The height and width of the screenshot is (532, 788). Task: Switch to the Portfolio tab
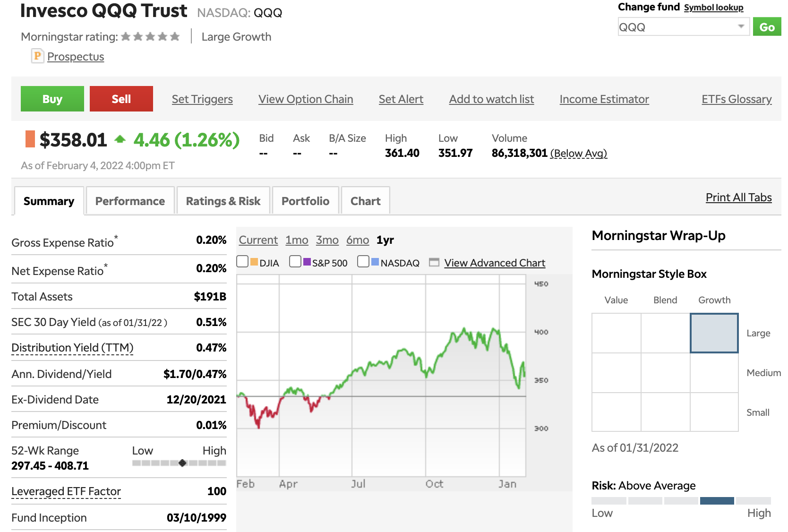pyautogui.click(x=306, y=201)
